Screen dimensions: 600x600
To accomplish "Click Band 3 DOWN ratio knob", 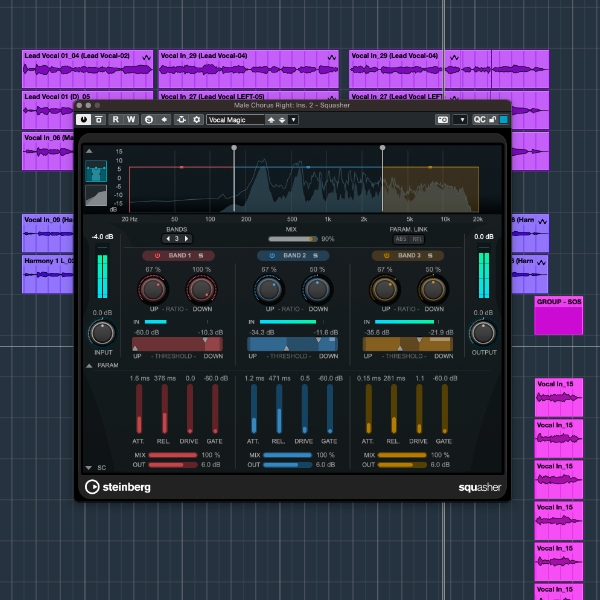I will 433,290.
